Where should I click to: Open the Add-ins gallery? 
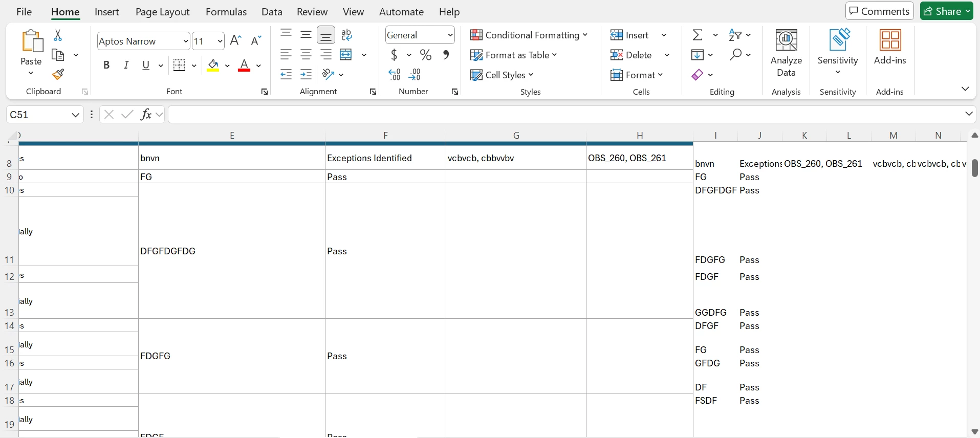[x=890, y=47]
